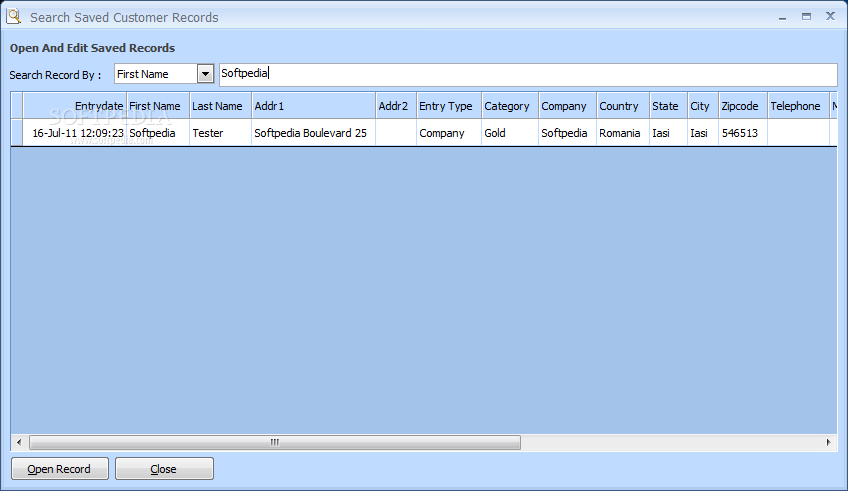848x491 pixels.
Task: Click the row's Company entry type cell
Action: [x=449, y=133]
